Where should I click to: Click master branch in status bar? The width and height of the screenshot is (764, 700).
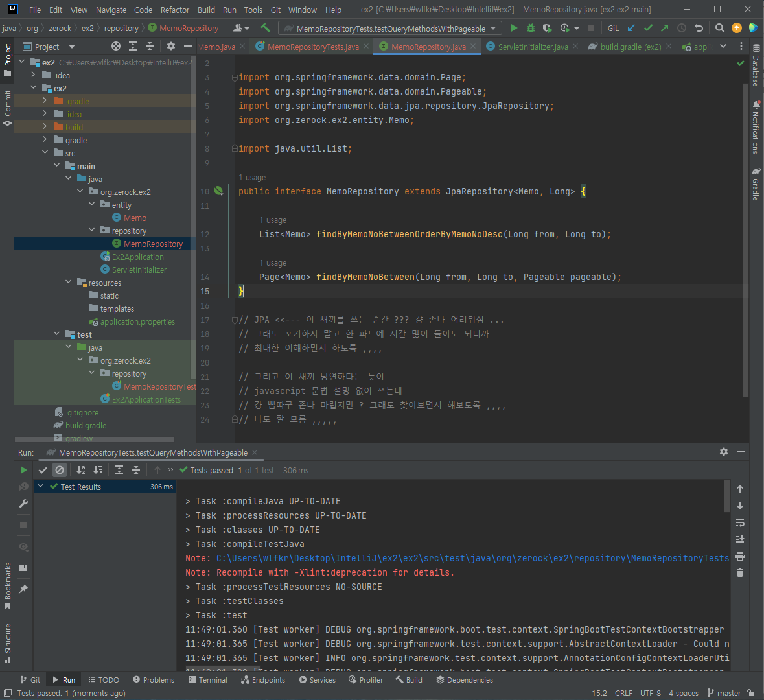[x=724, y=693]
